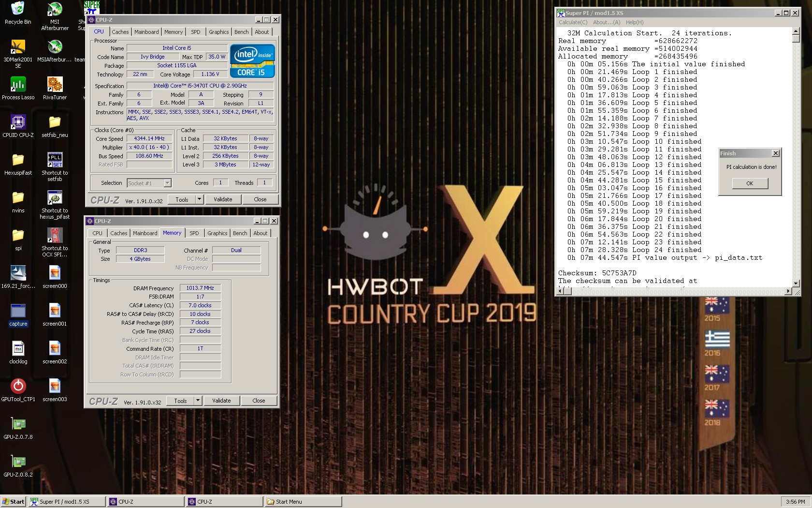
Task: Open Hexuspifast folder icon
Action: 18,164
